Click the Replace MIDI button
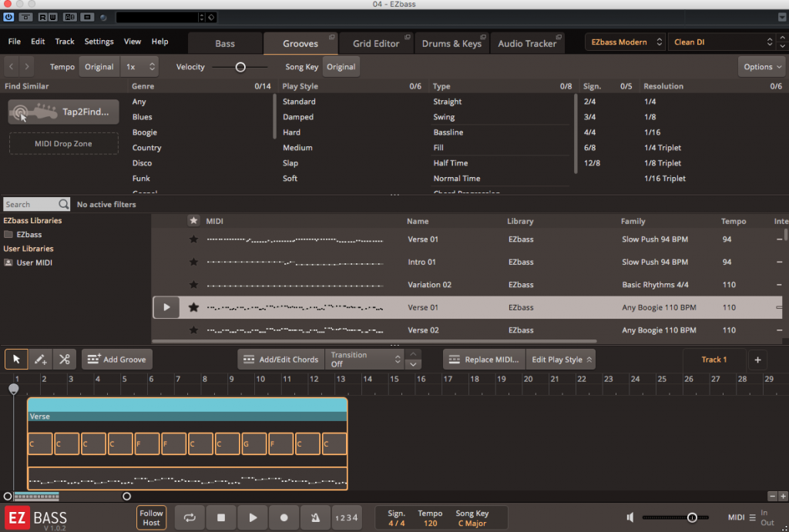 coord(484,360)
